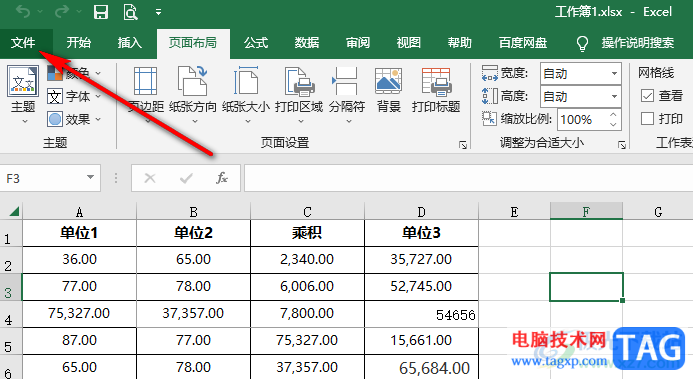
Task: Open the 数据 tab
Action: [307, 43]
